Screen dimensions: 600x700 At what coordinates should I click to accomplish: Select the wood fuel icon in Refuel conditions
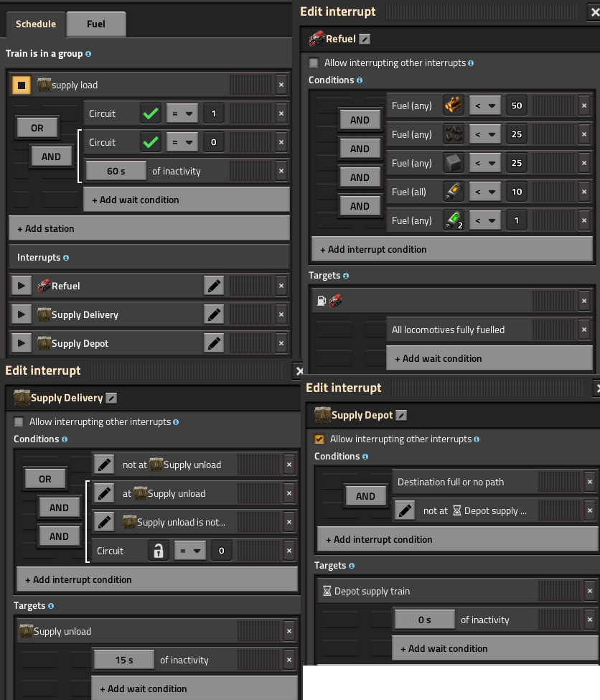pyautogui.click(x=453, y=106)
